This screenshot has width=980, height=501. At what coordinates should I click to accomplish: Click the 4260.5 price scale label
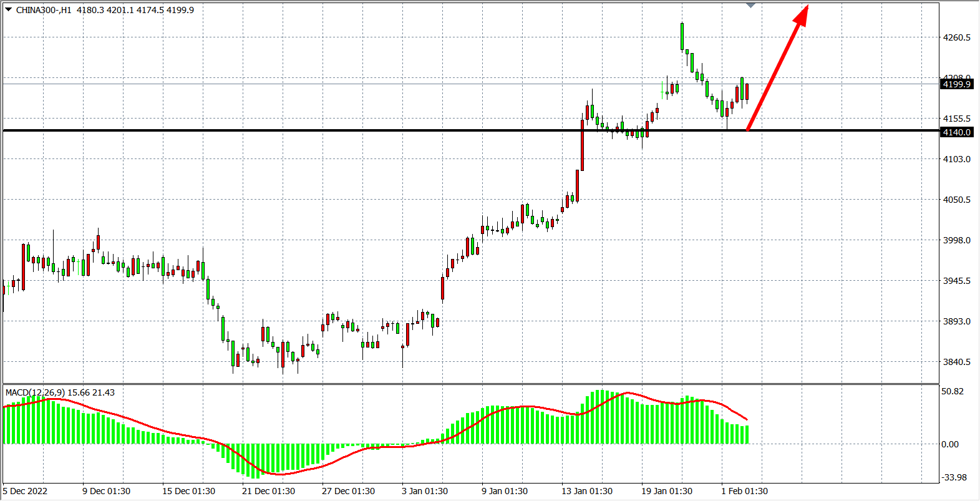(x=956, y=37)
